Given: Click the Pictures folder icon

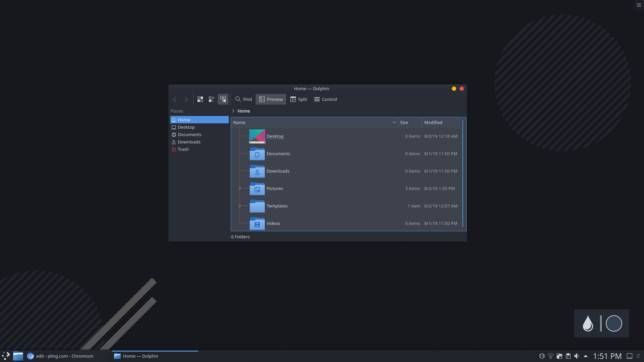Looking at the screenshot, I should tap(257, 188).
